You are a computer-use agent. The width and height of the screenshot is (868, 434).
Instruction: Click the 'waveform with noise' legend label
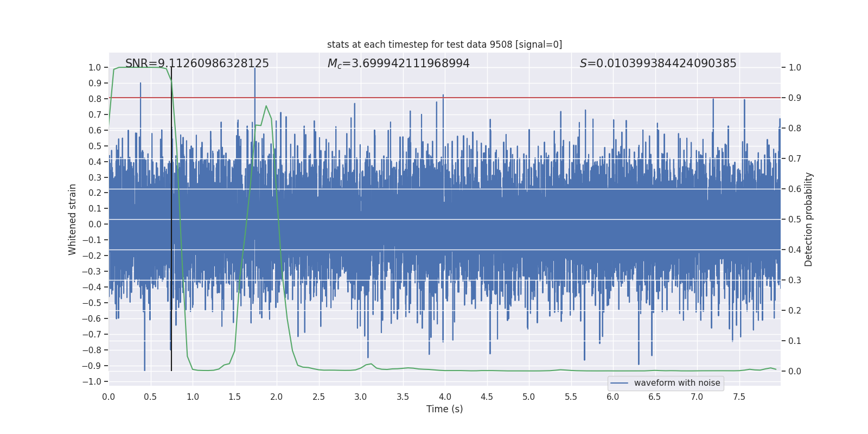676,383
